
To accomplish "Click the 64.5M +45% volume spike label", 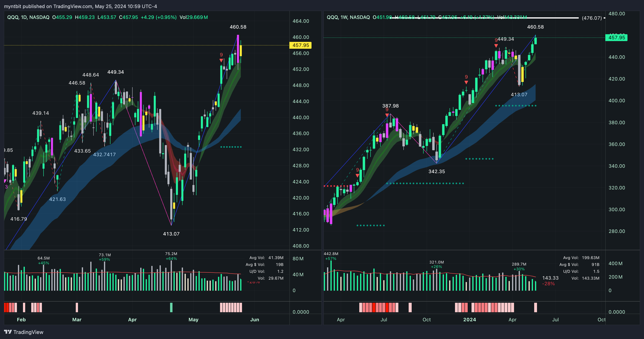I will pyautogui.click(x=44, y=260).
